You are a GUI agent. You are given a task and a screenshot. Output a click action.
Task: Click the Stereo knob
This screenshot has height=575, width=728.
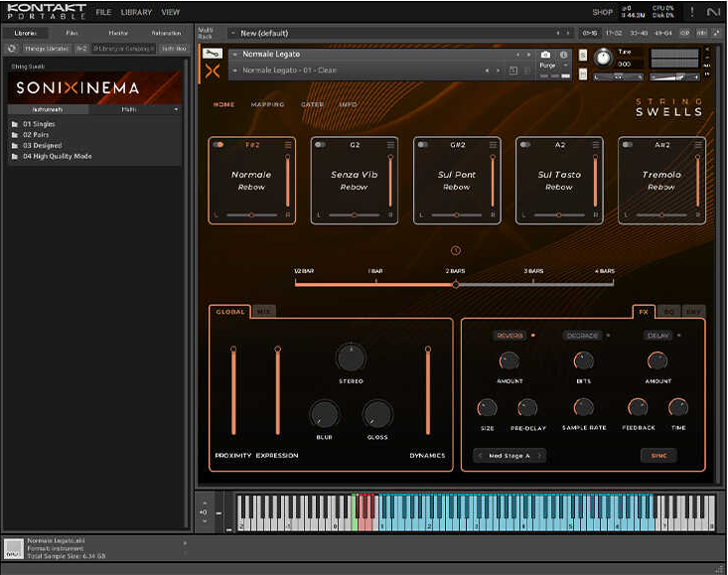coord(351,358)
